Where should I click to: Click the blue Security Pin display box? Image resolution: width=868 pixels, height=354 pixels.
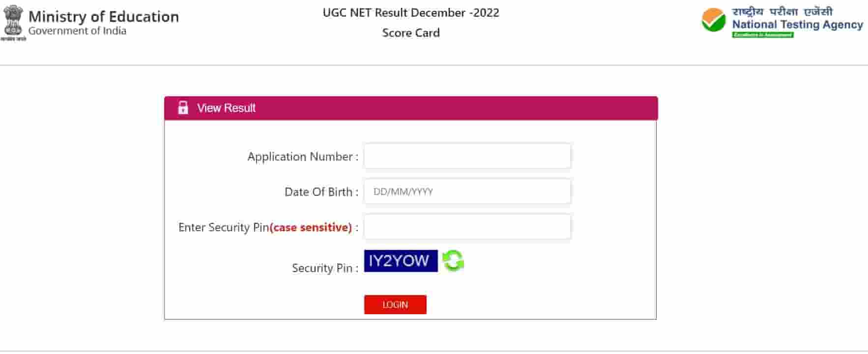point(400,260)
